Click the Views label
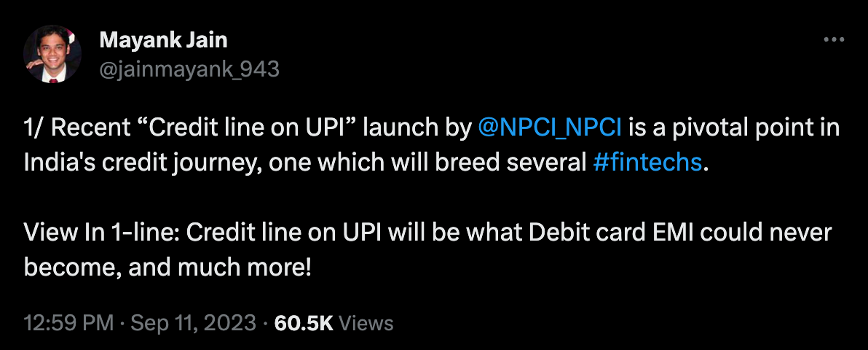The width and height of the screenshot is (868, 350). (x=366, y=323)
